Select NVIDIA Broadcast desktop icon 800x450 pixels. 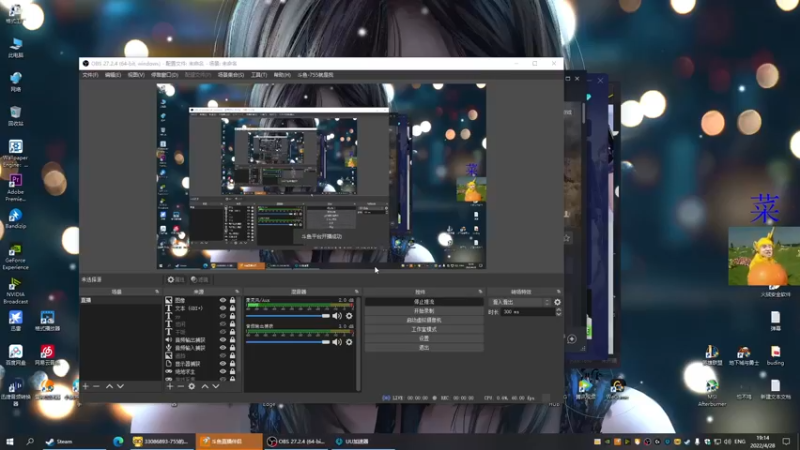pos(15,291)
